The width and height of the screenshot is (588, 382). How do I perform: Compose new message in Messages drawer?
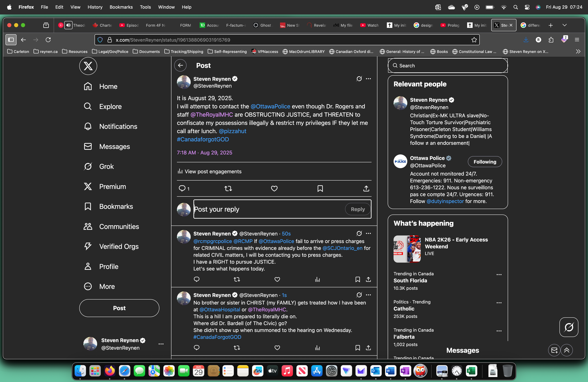pyautogui.click(x=554, y=350)
